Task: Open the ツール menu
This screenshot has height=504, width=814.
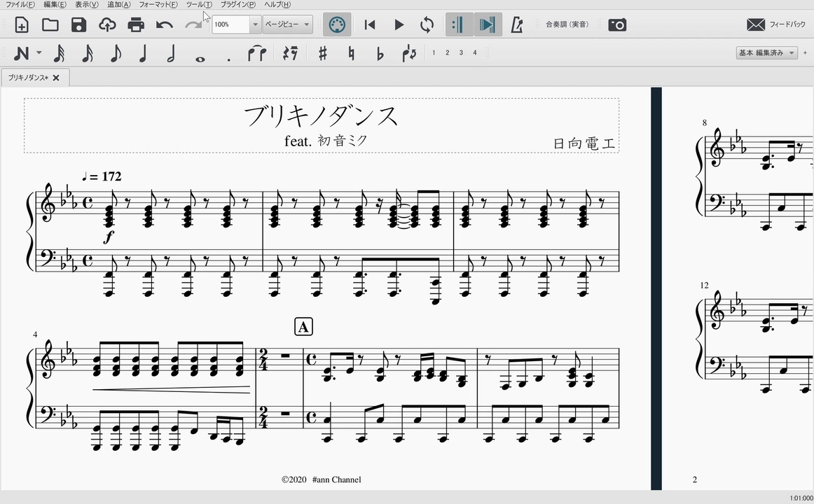Action: 199,4
